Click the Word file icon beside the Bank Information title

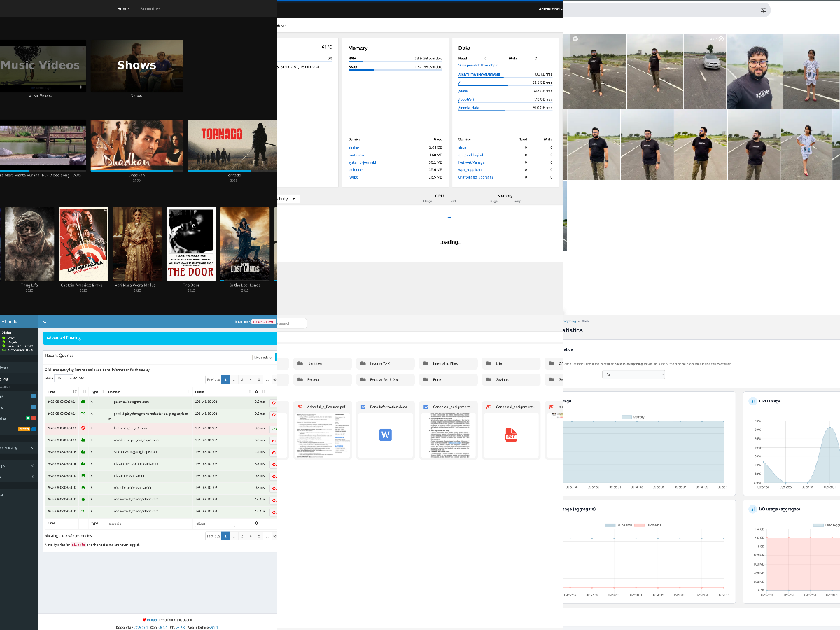coord(363,406)
